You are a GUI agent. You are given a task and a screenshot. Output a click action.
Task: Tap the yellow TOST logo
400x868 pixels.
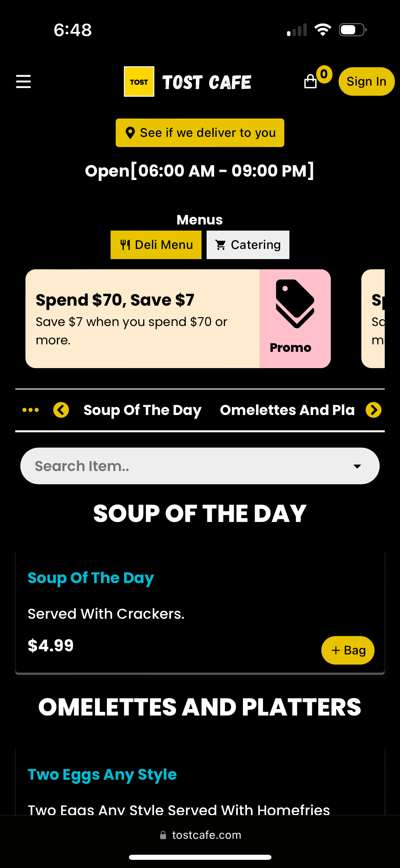(x=139, y=82)
